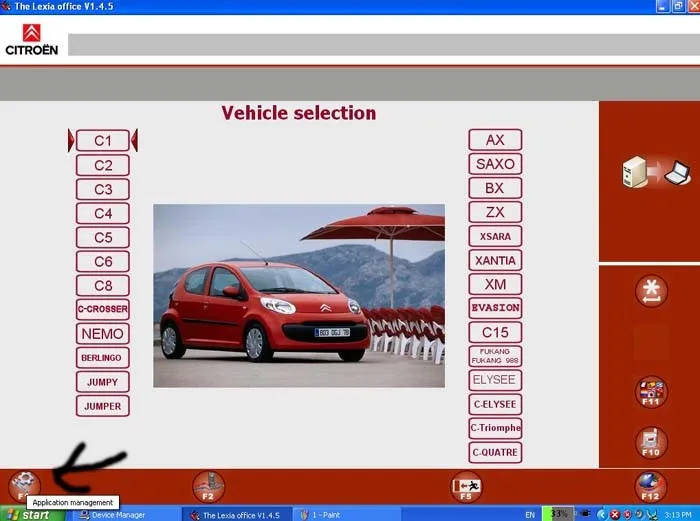The width and height of the screenshot is (700, 521).
Task: Open Application management gear icon
Action: 25,486
